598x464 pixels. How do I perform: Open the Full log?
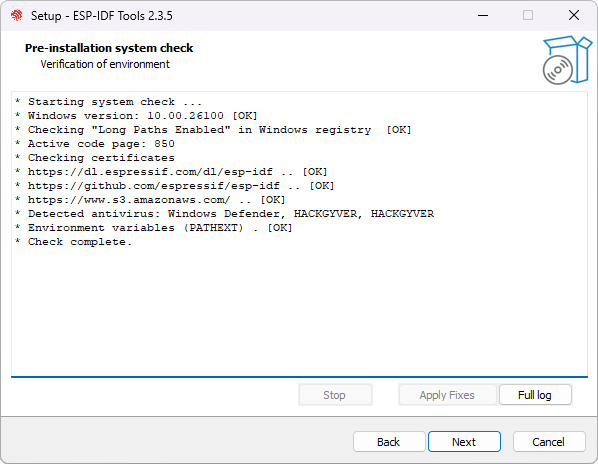tap(535, 395)
